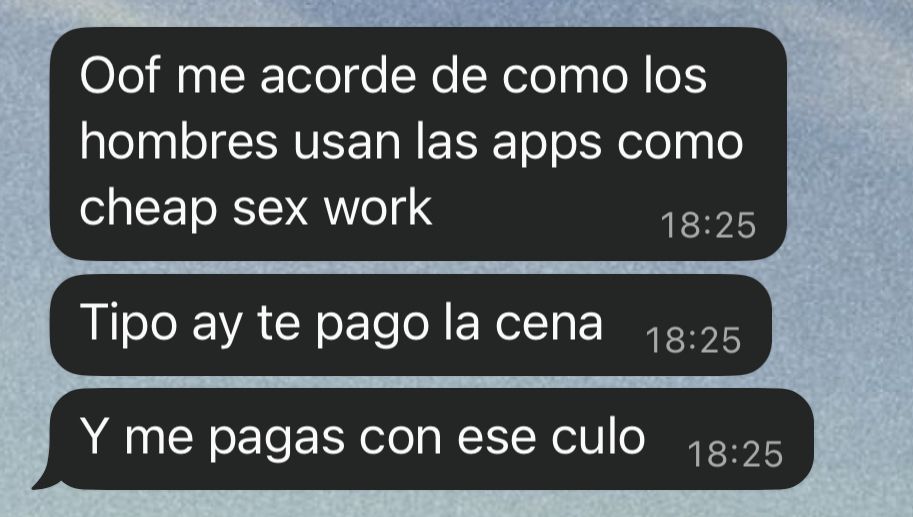Click the 18:25 timestamp on 'Tipo ay' message
This screenshot has height=517, width=913.
[693, 340]
